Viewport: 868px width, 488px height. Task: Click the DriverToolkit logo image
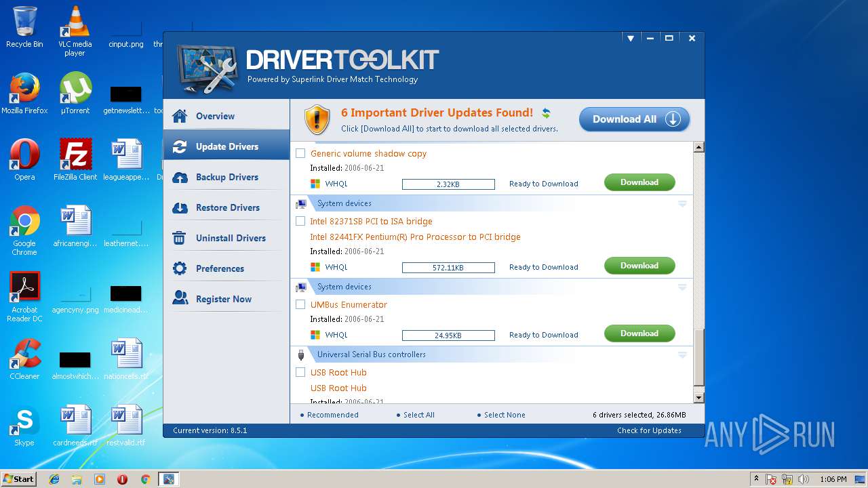[x=207, y=69]
